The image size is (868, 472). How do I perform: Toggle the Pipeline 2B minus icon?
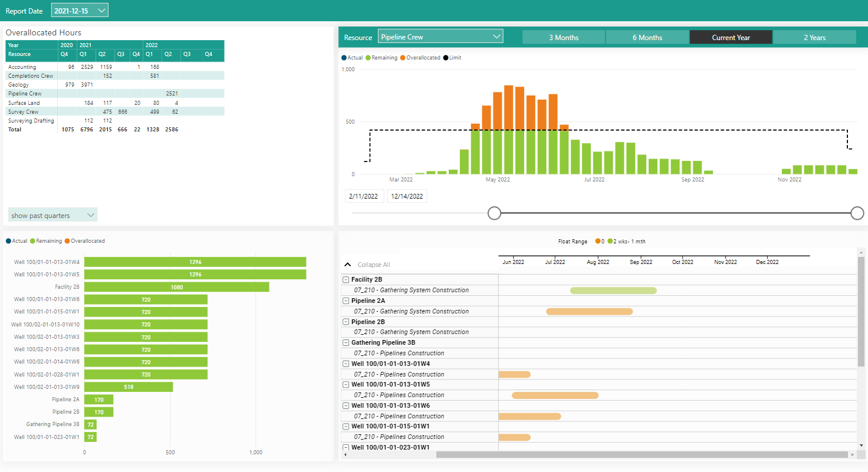pos(346,322)
